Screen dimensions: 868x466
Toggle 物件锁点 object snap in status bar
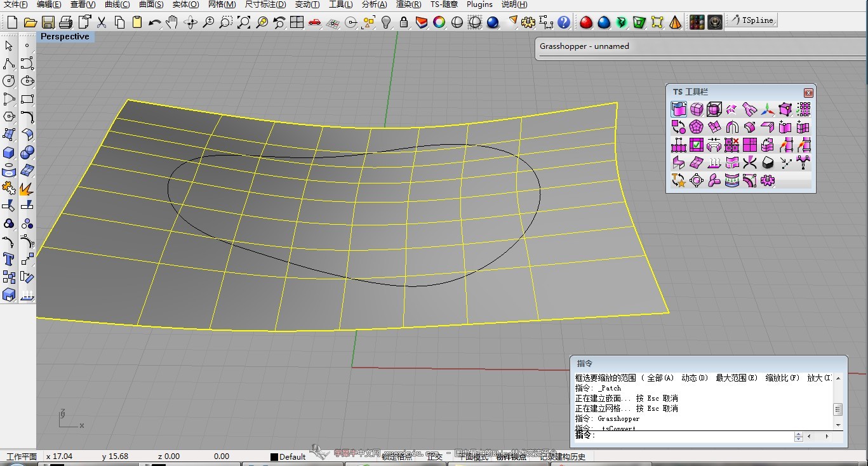tap(511, 456)
